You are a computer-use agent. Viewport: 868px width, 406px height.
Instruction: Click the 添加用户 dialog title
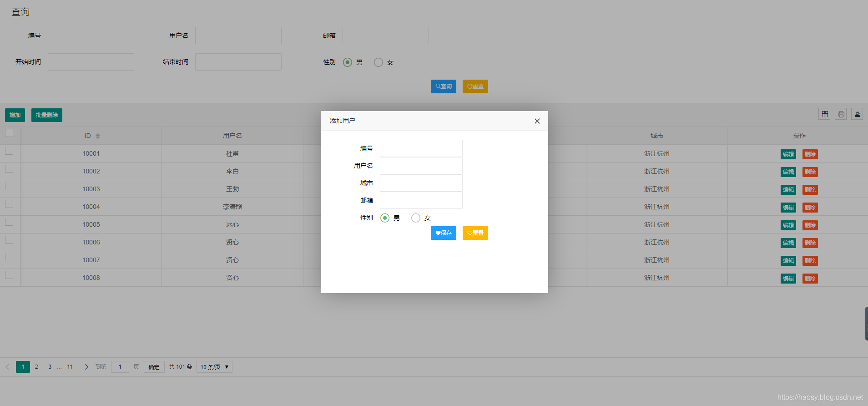point(343,121)
